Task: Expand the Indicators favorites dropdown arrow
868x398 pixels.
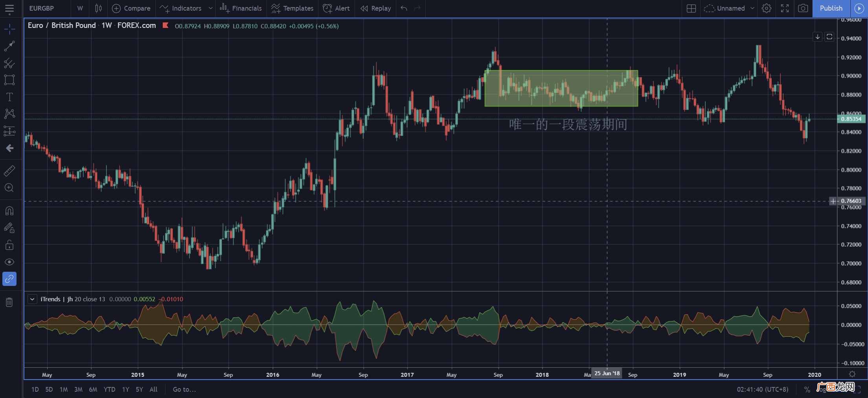Action: click(210, 8)
